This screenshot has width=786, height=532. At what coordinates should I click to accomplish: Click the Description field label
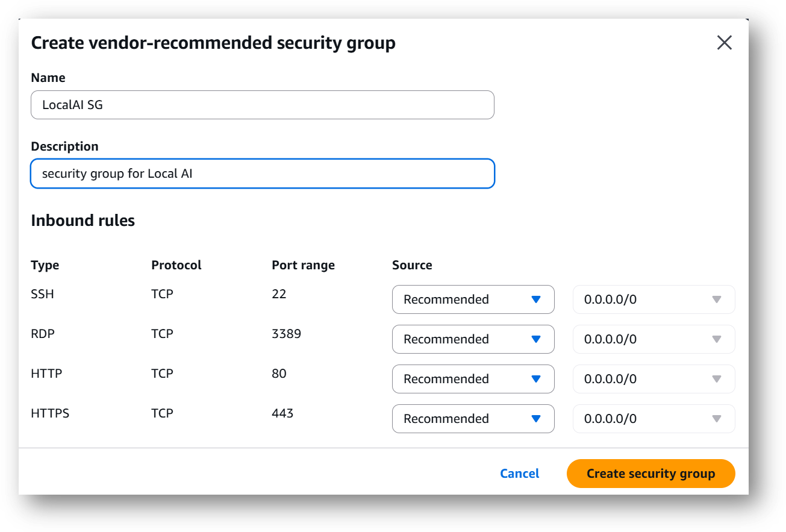64,146
